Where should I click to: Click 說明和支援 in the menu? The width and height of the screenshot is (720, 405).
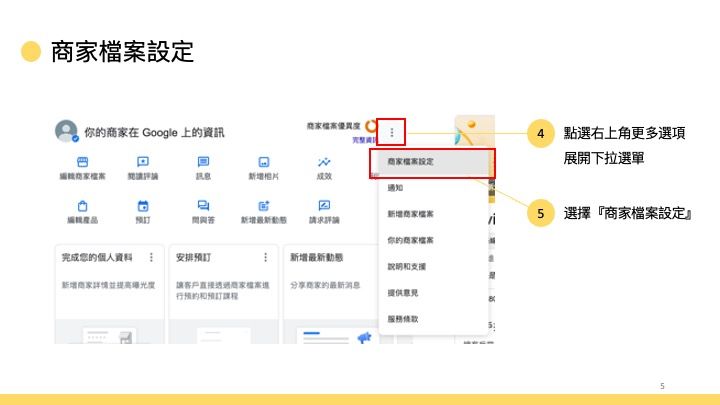(407, 266)
